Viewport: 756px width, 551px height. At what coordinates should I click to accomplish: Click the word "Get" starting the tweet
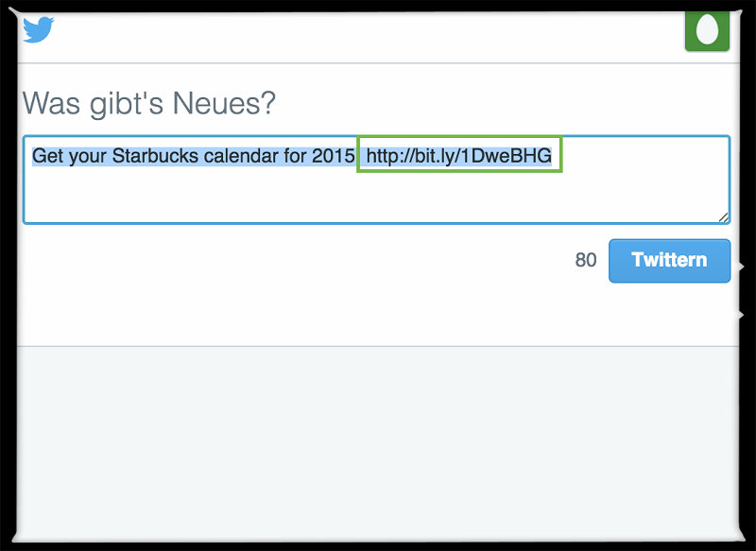(x=47, y=156)
